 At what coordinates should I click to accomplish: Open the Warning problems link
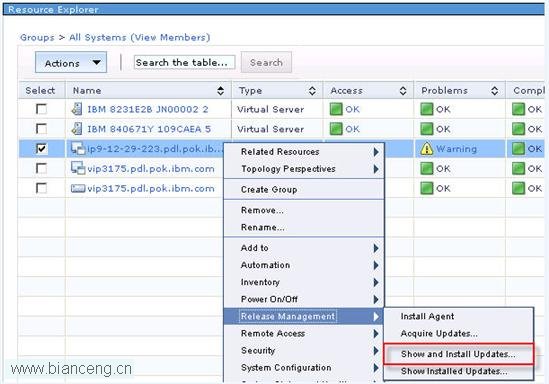pos(457,149)
